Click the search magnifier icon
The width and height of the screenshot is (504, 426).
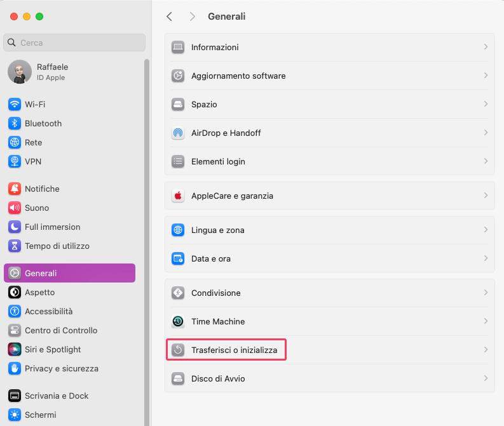[x=11, y=43]
